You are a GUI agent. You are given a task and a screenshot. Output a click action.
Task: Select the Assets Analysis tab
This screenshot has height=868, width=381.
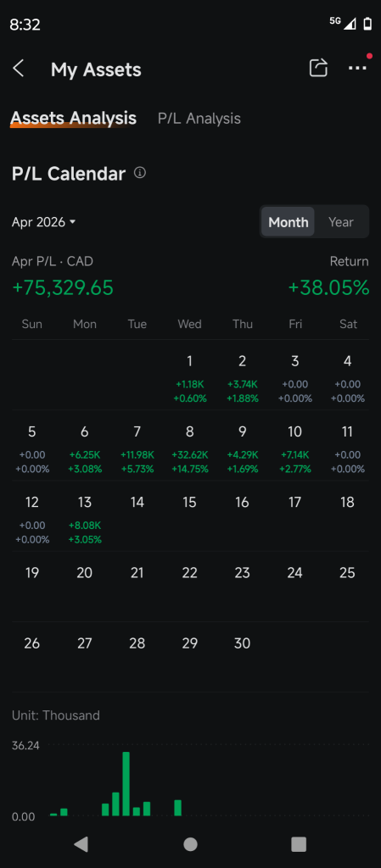tap(74, 118)
